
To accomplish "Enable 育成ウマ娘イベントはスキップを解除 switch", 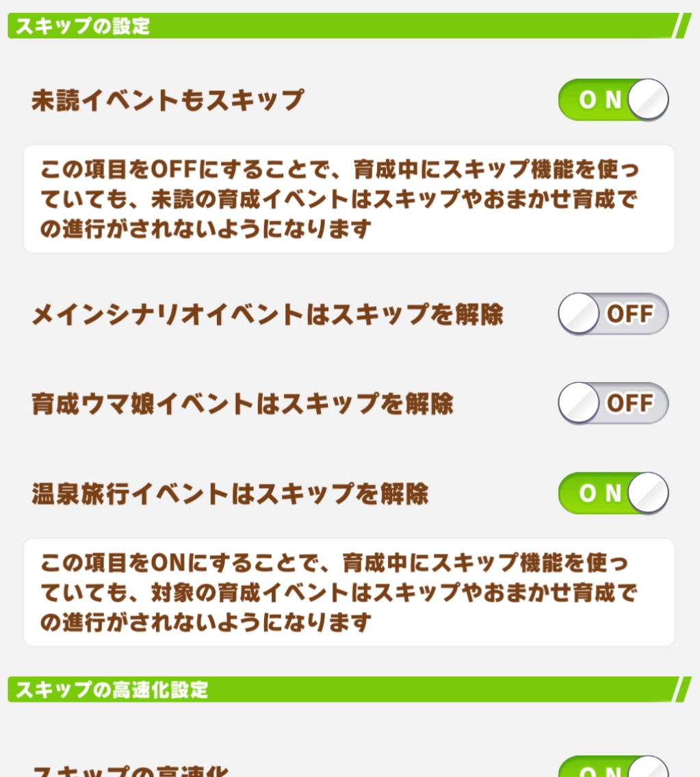I will coord(612,403).
